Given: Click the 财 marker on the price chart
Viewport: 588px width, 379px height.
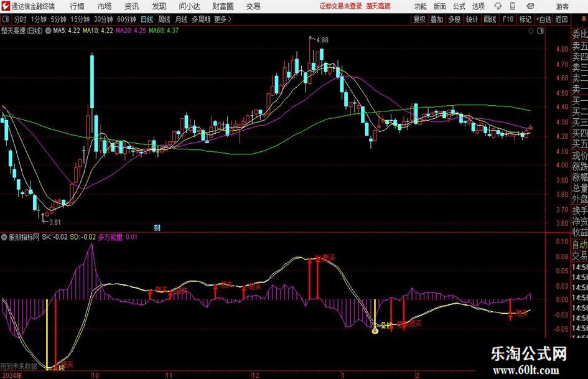Looking at the screenshot, I should coord(157,227).
